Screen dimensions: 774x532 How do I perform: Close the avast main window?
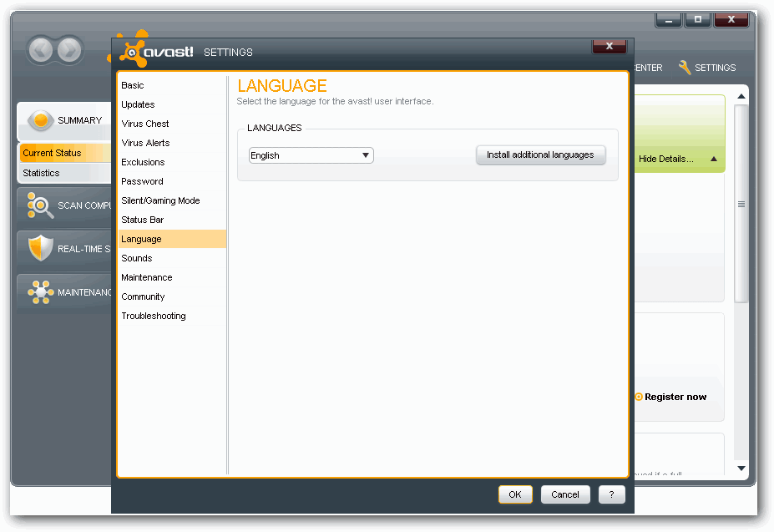[731, 20]
